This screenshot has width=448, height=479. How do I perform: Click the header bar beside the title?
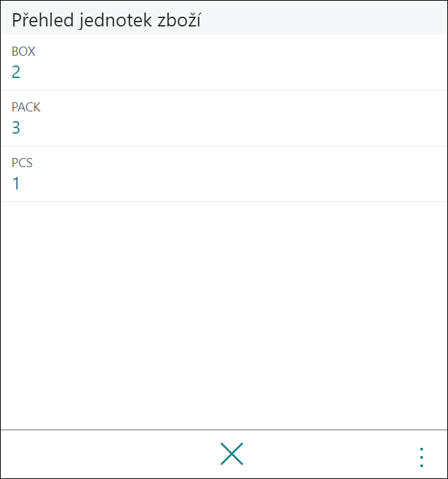[324, 18]
